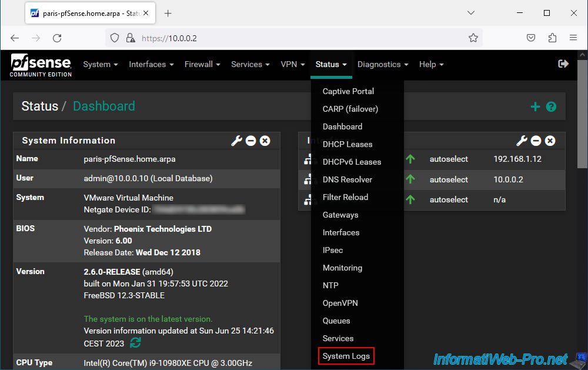The image size is (588, 370).
Task: Choose Dashboard in the Status menu
Action: pyautogui.click(x=342, y=127)
